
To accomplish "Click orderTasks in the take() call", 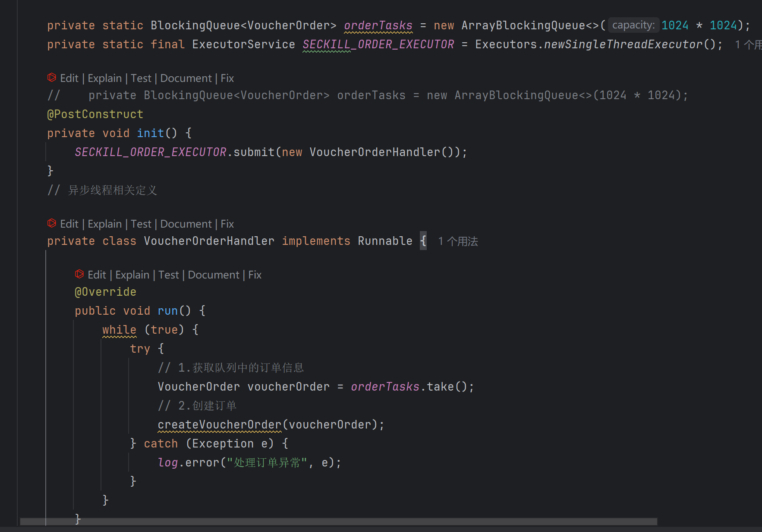I will (x=385, y=387).
